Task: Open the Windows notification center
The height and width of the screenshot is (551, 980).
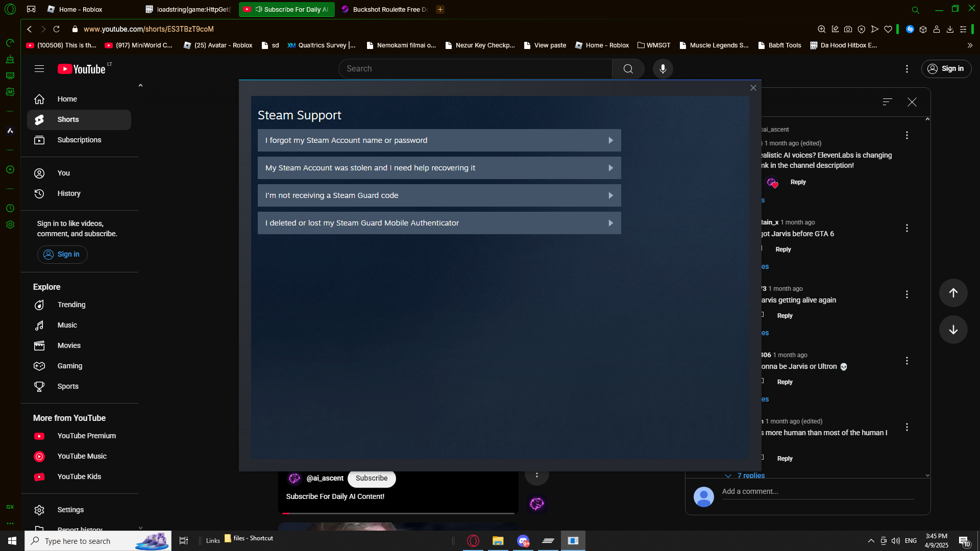Action: [x=964, y=541]
